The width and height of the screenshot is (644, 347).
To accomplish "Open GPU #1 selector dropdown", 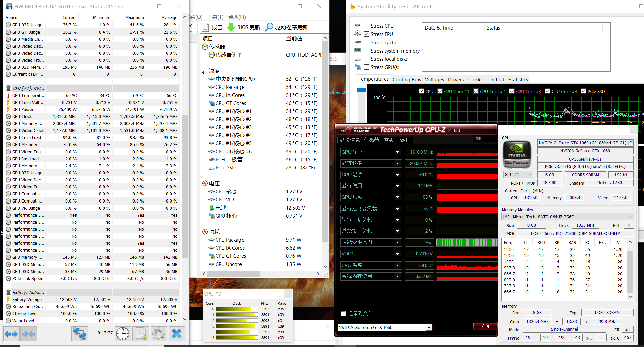I will (518, 175).
